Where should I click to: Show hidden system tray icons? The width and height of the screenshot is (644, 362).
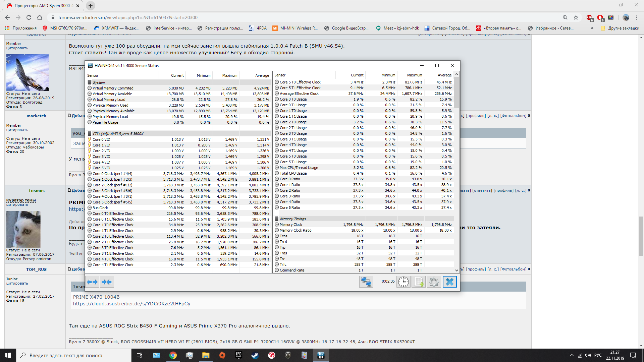click(572, 355)
